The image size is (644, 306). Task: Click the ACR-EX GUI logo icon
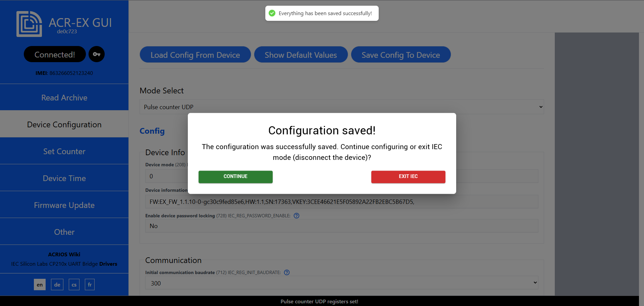pyautogui.click(x=29, y=24)
